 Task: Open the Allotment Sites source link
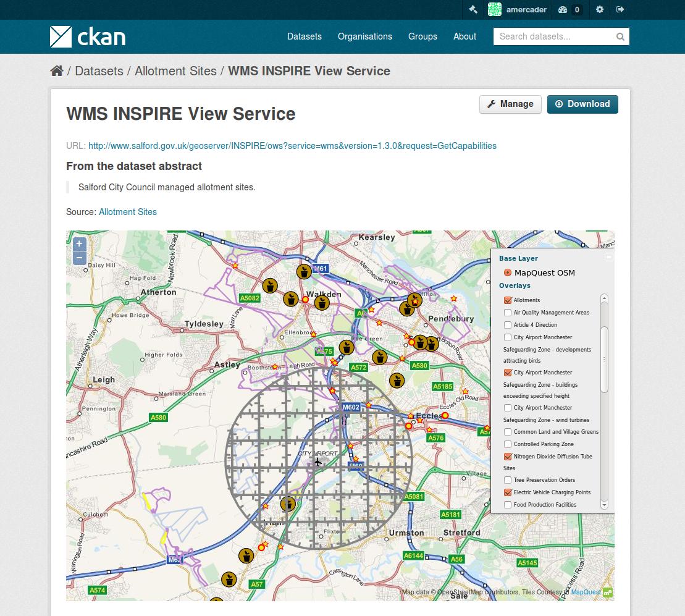coord(128,212)
